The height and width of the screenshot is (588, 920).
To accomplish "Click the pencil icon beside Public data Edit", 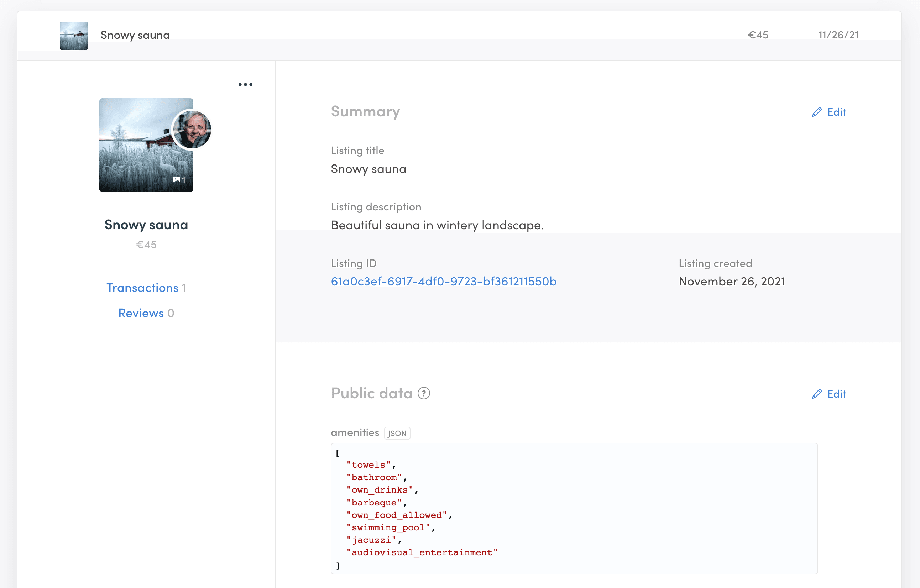I will (816, 394).
